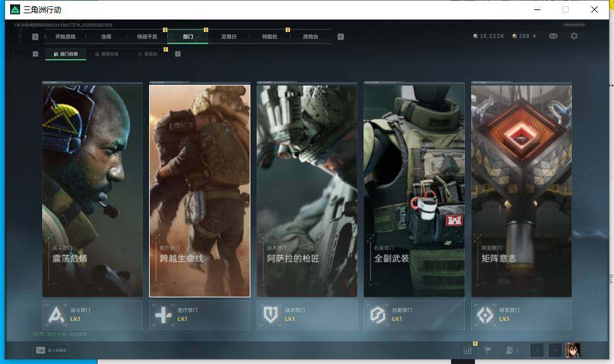Click the 后勤部门 LV.1 panel

[x=415, y=315]
